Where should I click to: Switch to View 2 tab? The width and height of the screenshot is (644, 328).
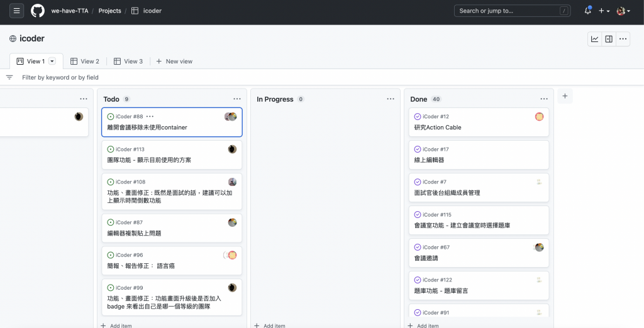coord(85,61)
